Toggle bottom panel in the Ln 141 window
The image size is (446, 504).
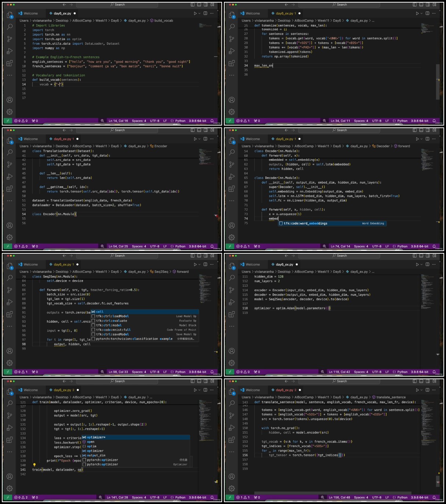click(199, 381)
